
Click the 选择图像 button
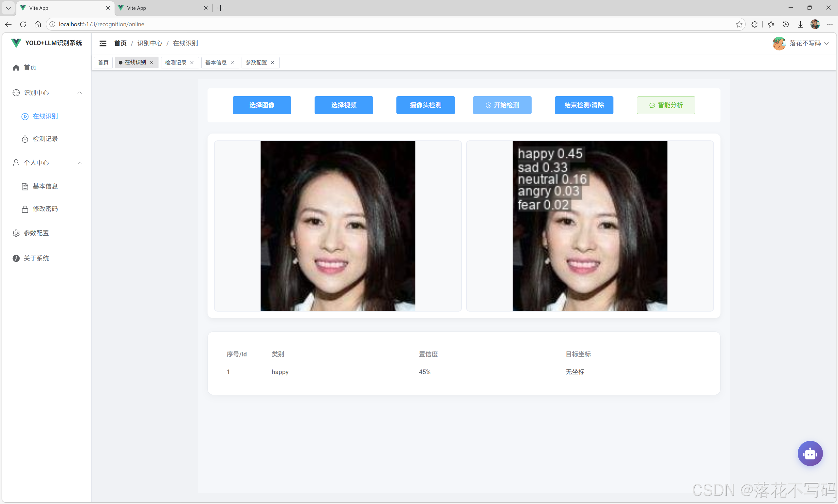tap(262, 105)
